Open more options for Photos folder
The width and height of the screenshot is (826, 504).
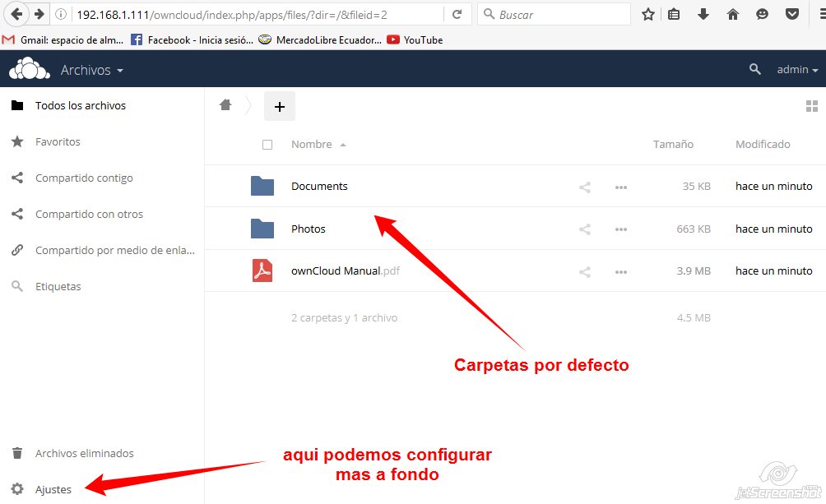[x=621, y=229]
